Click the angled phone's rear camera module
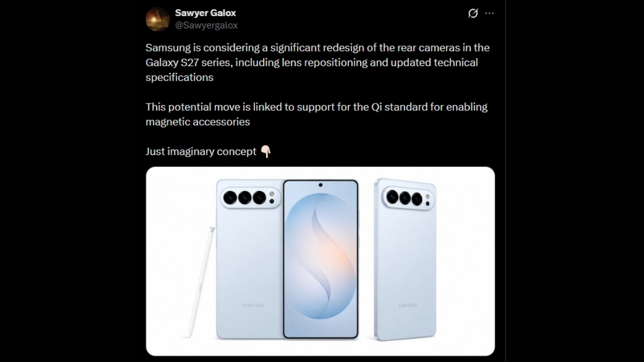This screenshot has height=362, width=644. (x=408, y=197)
